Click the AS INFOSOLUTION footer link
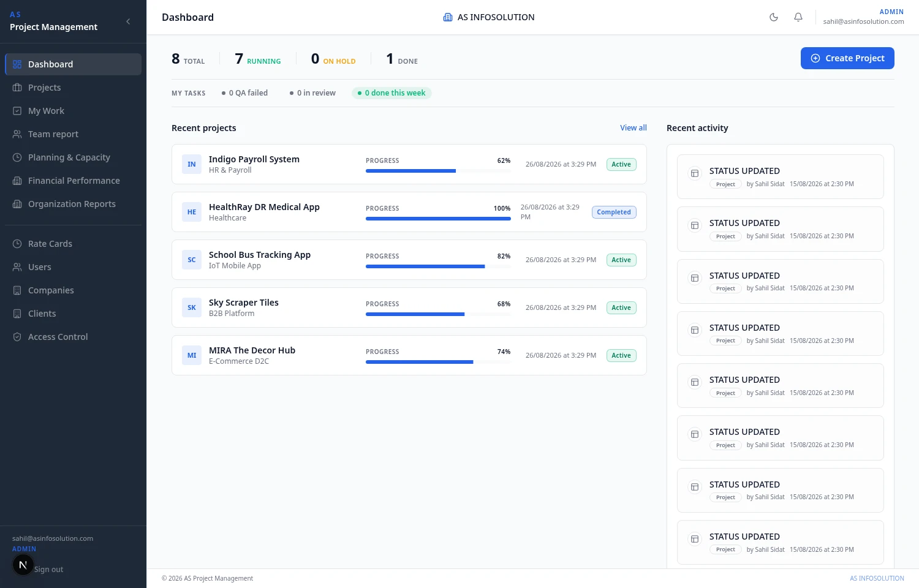The width and height of the screenshot is (919, 588). click(877, 578)
